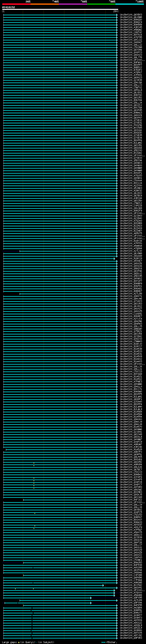
Task: Select subject label UniRef100_P93156
Action: point(131,125)
